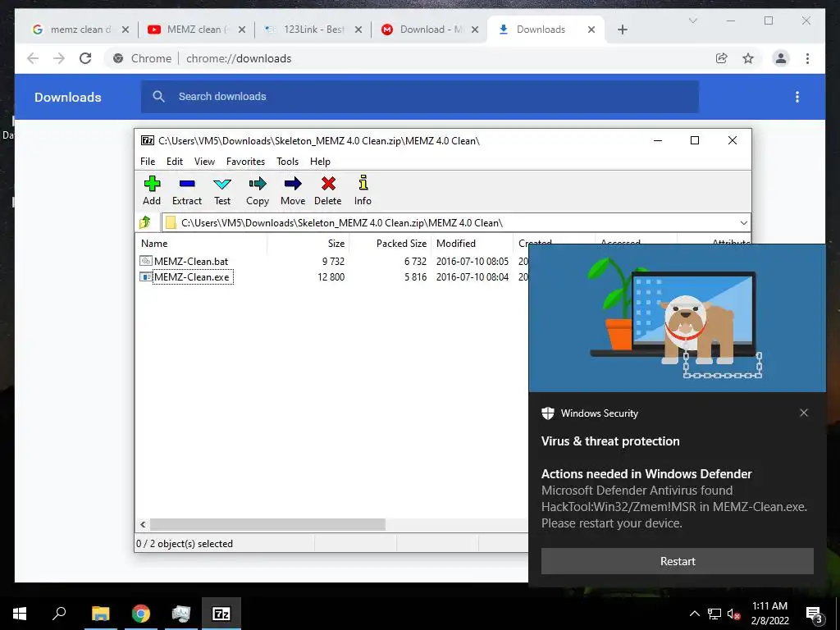This screenshot has height=630, width=840.
Task: Run the Test archive tool
Action: (221, 190)
